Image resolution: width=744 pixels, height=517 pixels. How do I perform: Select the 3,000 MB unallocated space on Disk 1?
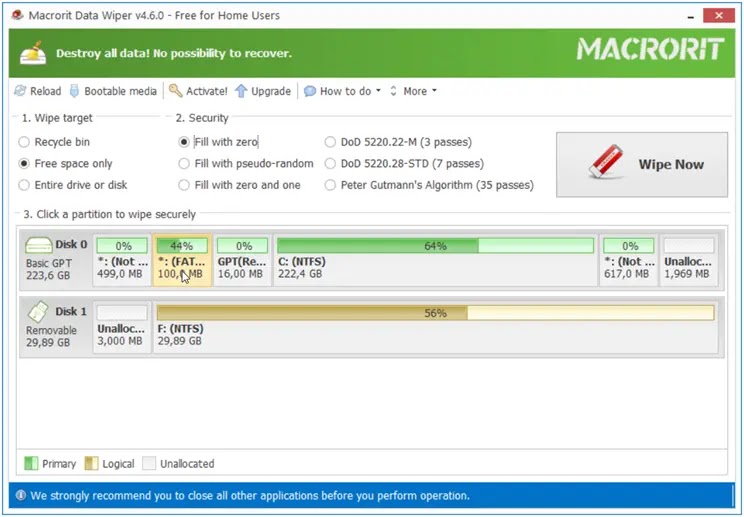point(122,327)
